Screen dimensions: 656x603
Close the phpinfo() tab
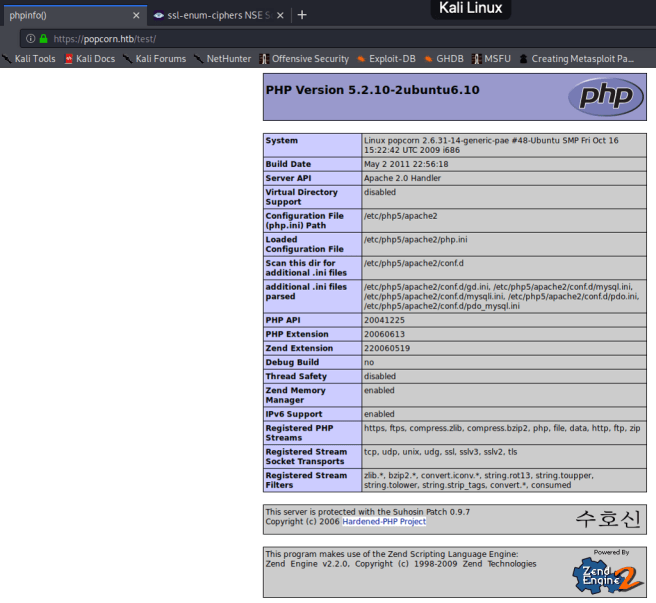tap(136, 15)
